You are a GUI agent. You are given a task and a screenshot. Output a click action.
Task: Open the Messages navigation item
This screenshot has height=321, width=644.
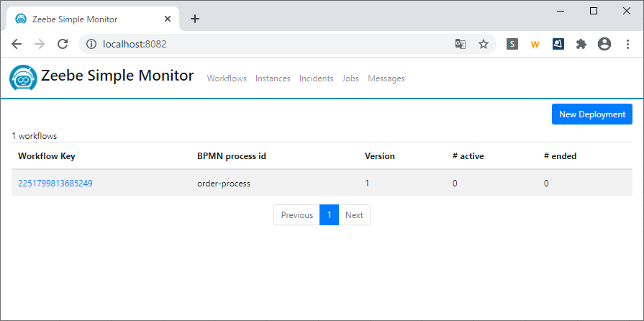click(386, 78)
